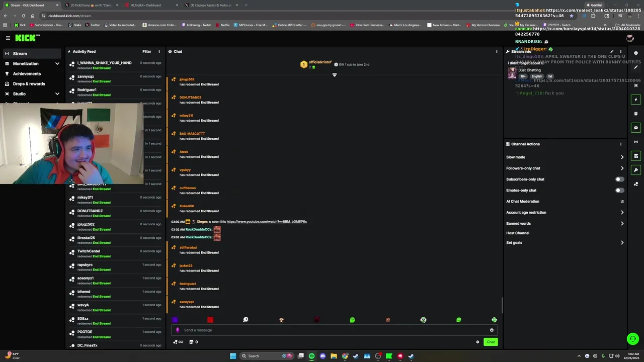Image resolution: width=644 pixels, height=362 pixels.
Task: Click the Send a message input field
Action: click(335, 330)
